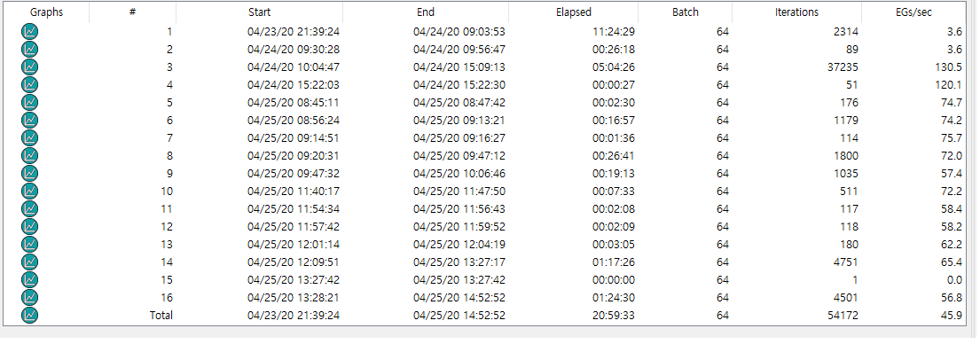Sort by the Elapsed column header
The image size is (980, 344).
[573, 12]
